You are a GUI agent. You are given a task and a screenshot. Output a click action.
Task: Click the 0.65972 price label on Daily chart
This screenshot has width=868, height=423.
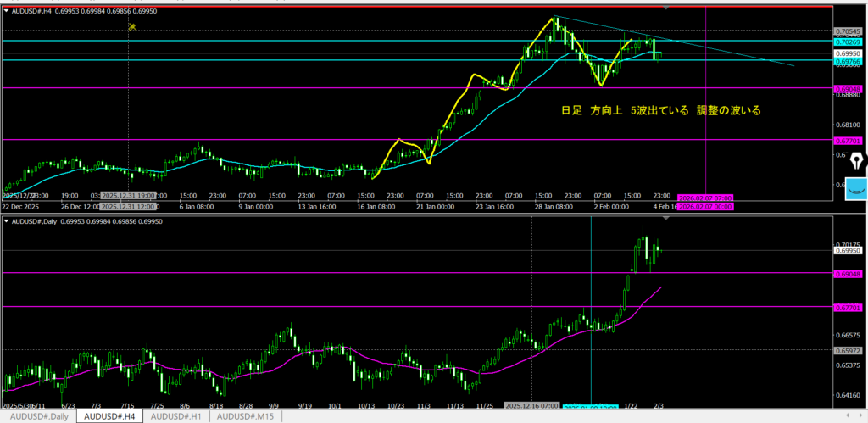848,349
